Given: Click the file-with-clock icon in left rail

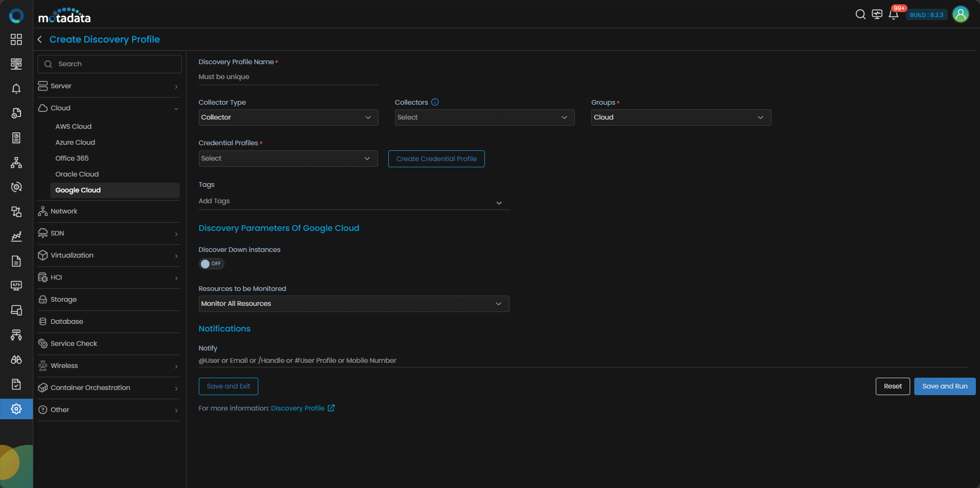Looking at the screenshot, I should pyautogui.click(x=16, y=113).
